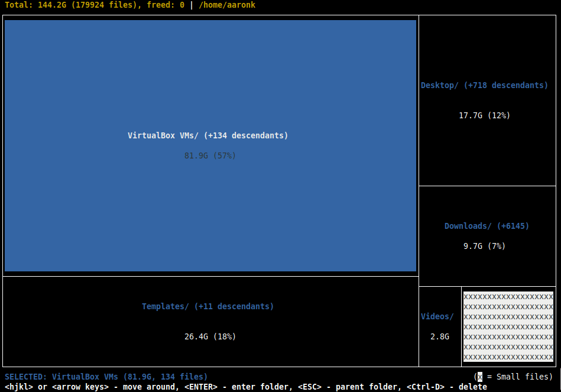The width and height of the screenshot is (561, 392).
Task: Select the Downloads/ folder label
Action: click(x=487, y=226)
